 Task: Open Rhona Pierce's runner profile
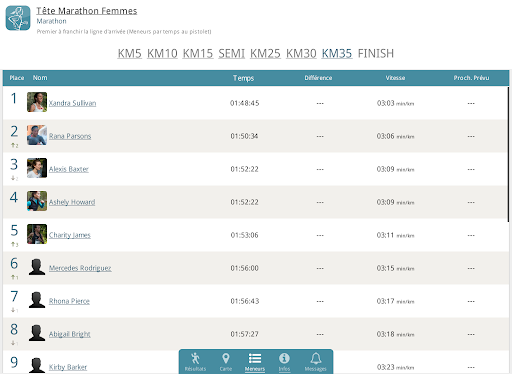(x=69, y=301)
